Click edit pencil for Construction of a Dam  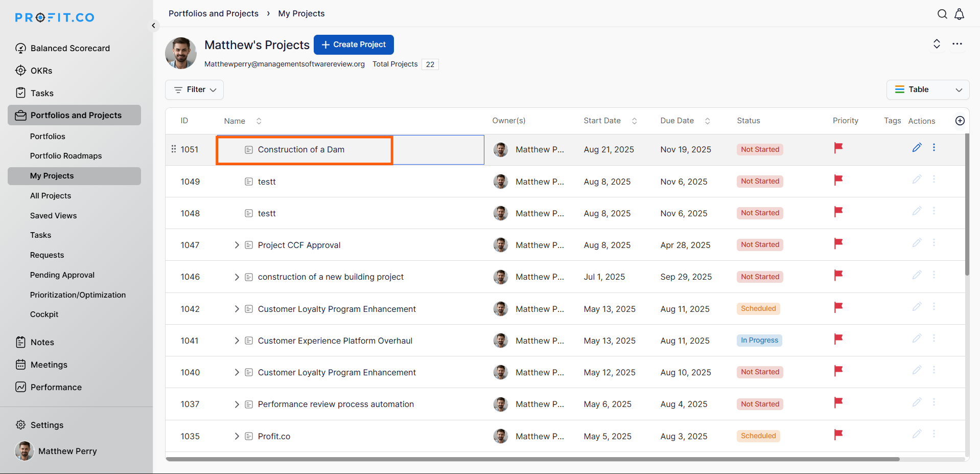917,148
